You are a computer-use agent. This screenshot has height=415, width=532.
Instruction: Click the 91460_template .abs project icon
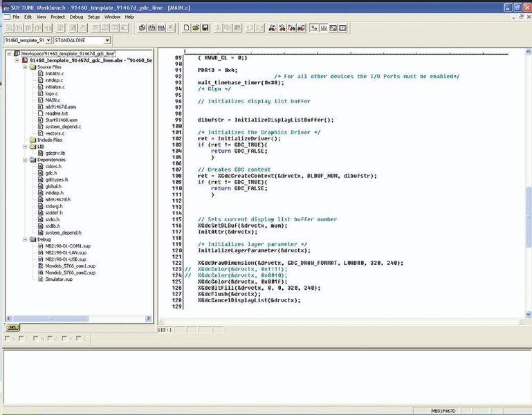tap(25, 60)
